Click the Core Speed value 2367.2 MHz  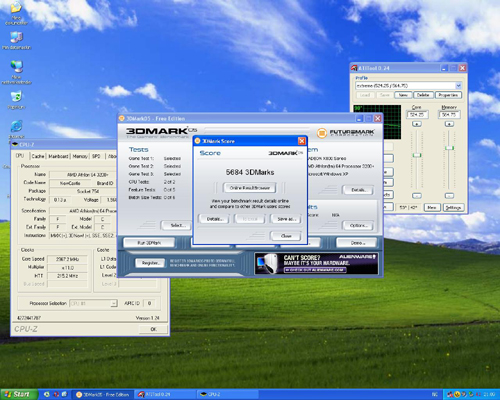pos(67,259)
